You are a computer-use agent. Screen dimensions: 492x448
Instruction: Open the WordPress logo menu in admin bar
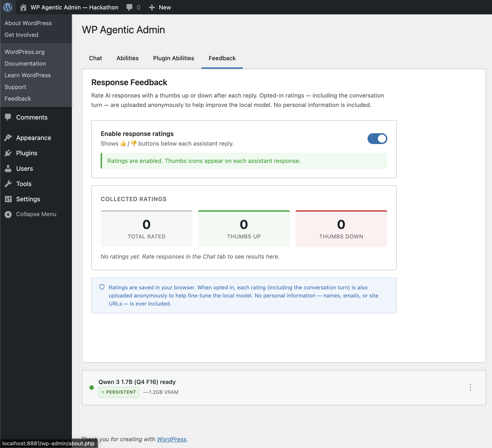(x=7, y=7)
